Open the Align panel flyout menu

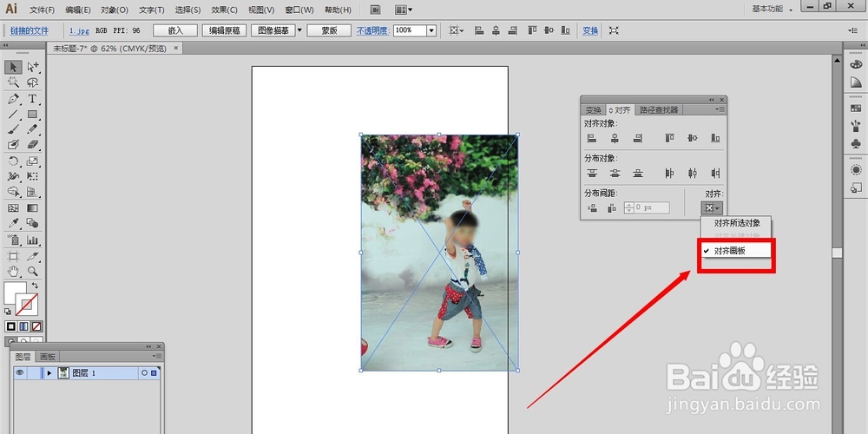click(719, 109)
